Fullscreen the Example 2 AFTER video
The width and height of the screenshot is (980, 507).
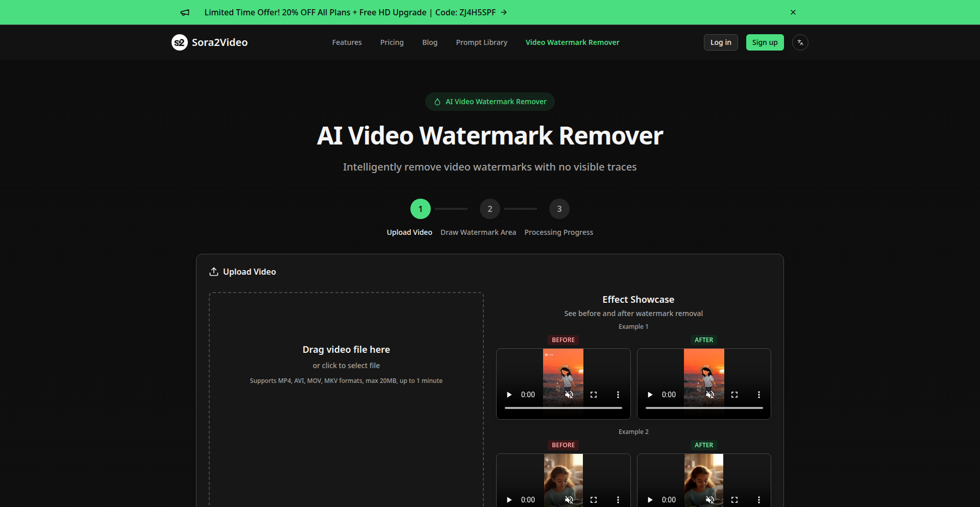click(x=734, y=500)
